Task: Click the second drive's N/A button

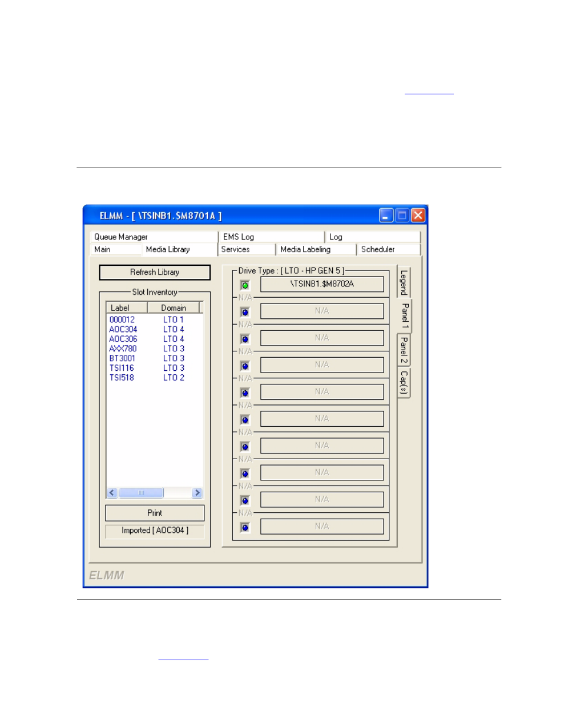Action: pos(322,311)
